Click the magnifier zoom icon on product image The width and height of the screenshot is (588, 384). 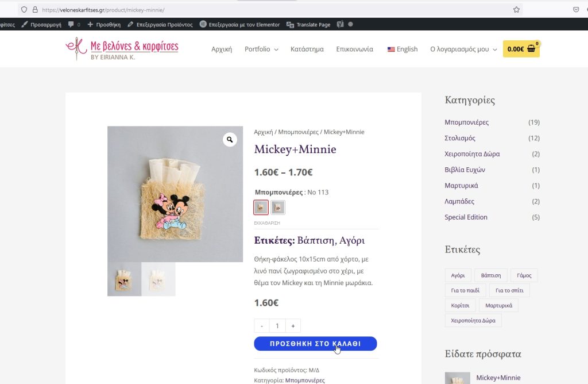(x=230, y=140)
